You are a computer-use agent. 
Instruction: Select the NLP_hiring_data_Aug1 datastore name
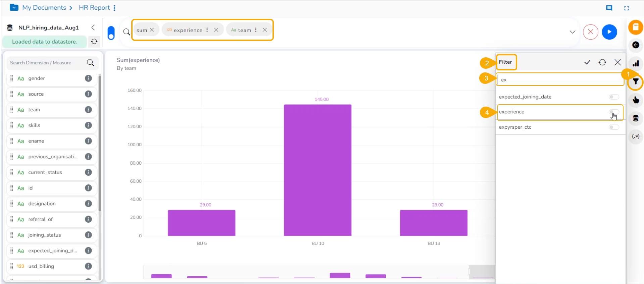49,27
